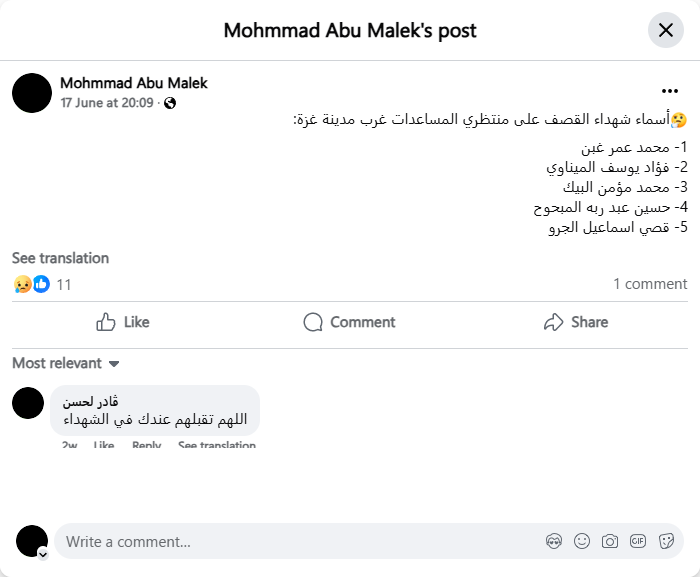Open the post author's profile picture

[32, 93]
